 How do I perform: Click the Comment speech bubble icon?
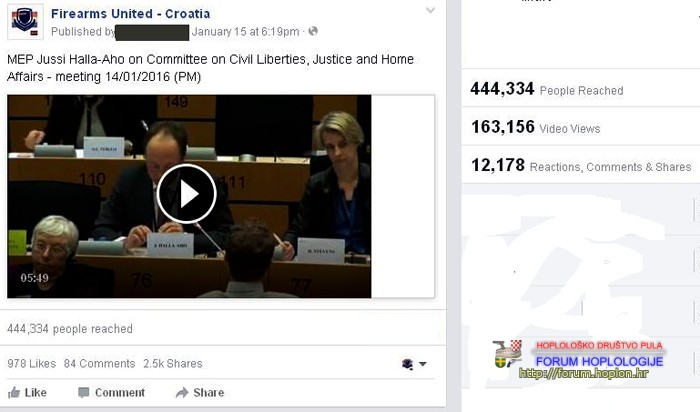coord(83,392)
